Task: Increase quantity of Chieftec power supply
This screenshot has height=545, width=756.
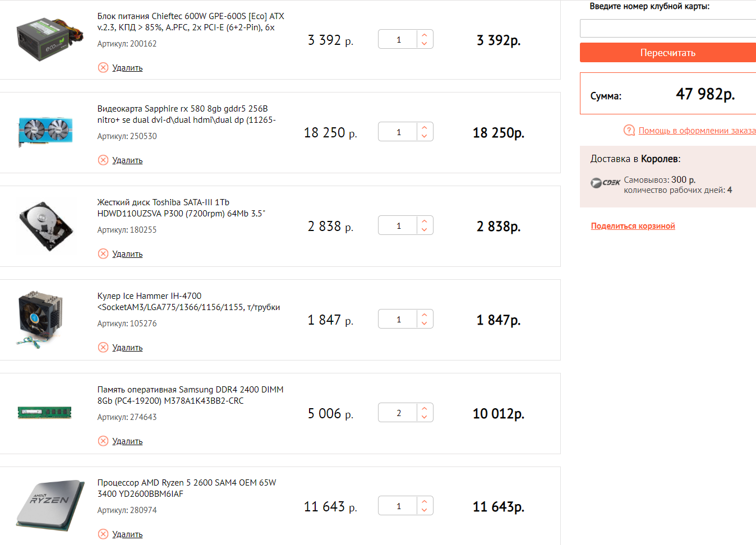Action: [x=425, y=35]
